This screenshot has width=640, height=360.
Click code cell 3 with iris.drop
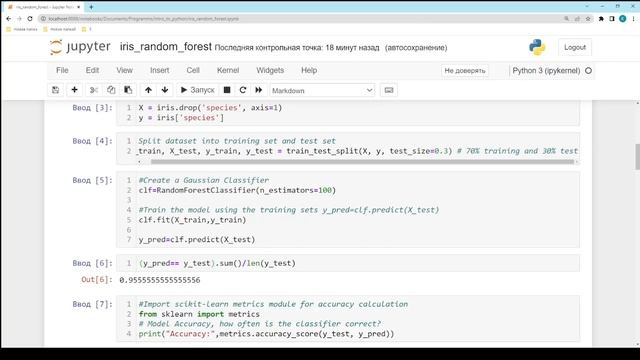pos(348,113)
